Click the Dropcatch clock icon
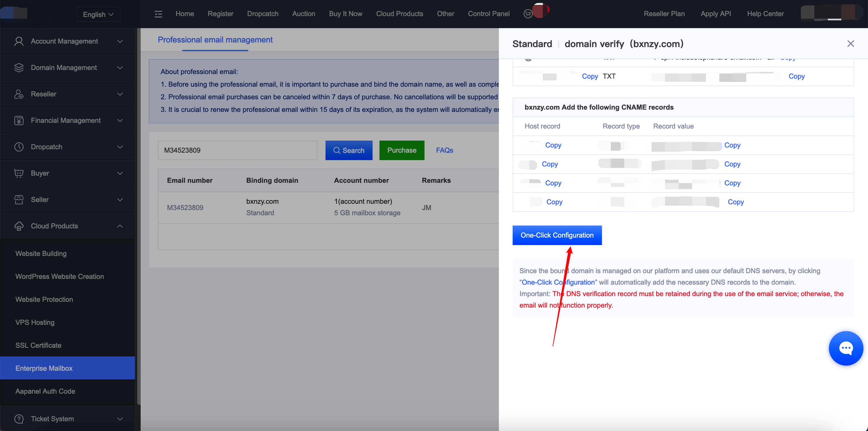868x431 pixels. click(19, 147)
